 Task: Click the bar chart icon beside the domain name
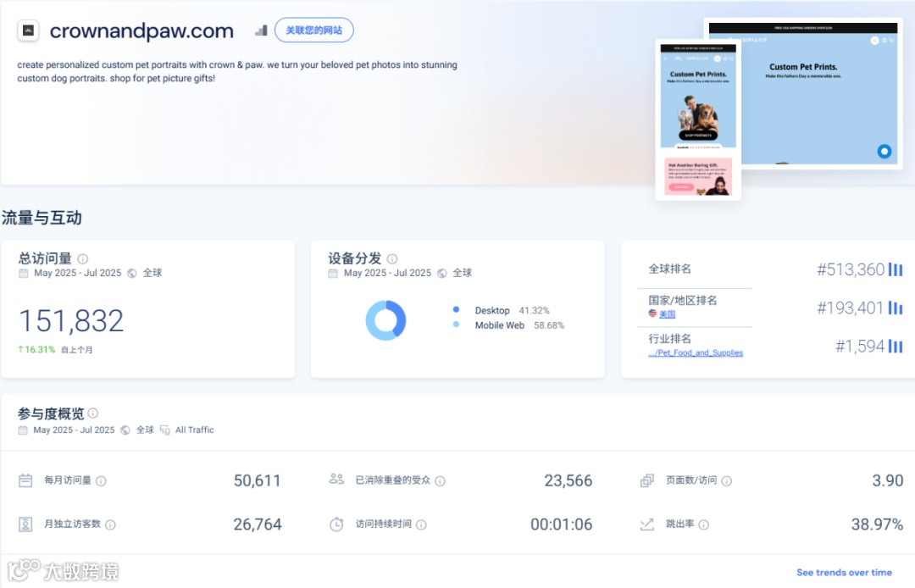[262, 31]
